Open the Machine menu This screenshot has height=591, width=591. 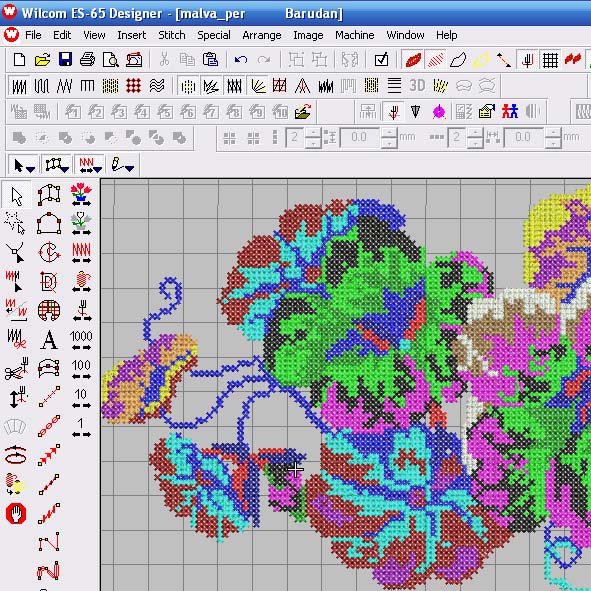coord(355,35)
